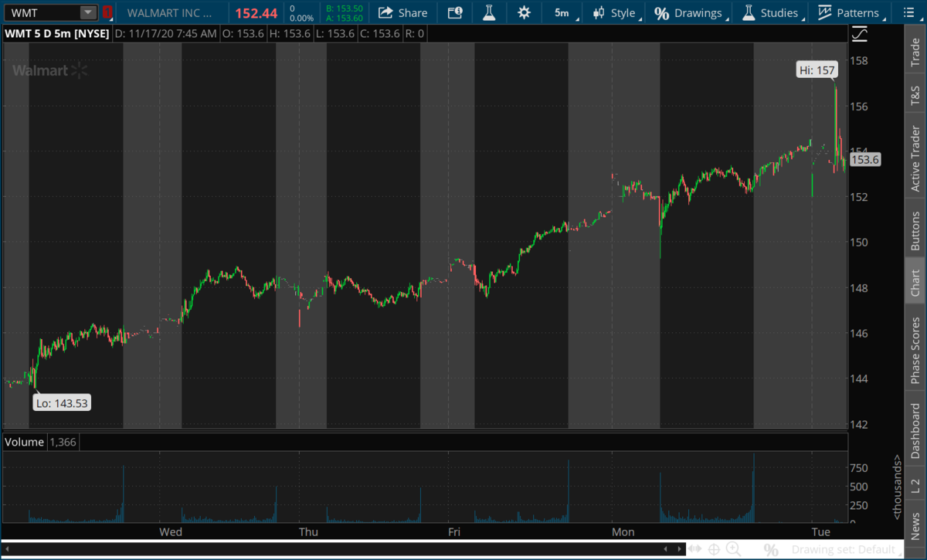Click the 158 price axis label
The image size is (927, 560).
(x=859, y=61)
